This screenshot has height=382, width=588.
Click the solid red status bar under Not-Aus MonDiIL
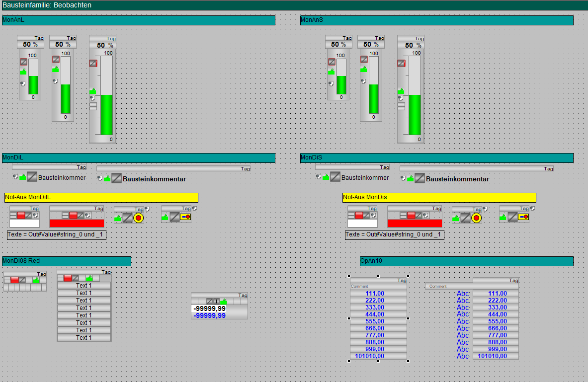pyautogui.click(x=77, y=224)
